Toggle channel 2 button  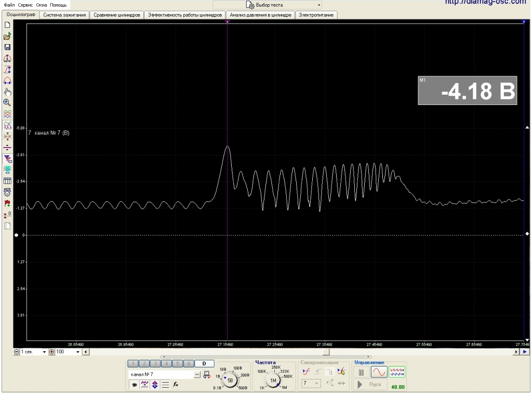click(144, 364)
